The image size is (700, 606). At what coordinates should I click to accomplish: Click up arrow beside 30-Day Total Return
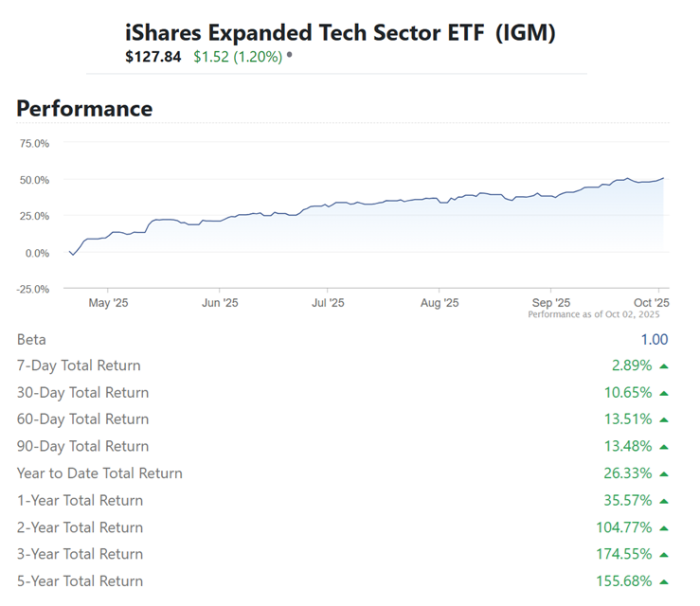664,393
